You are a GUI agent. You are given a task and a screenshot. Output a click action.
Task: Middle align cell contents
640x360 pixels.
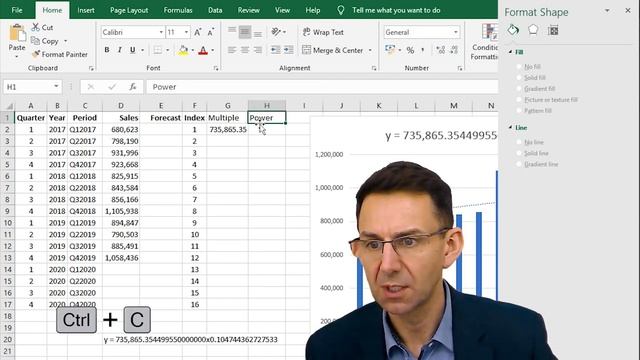[245, 32]
